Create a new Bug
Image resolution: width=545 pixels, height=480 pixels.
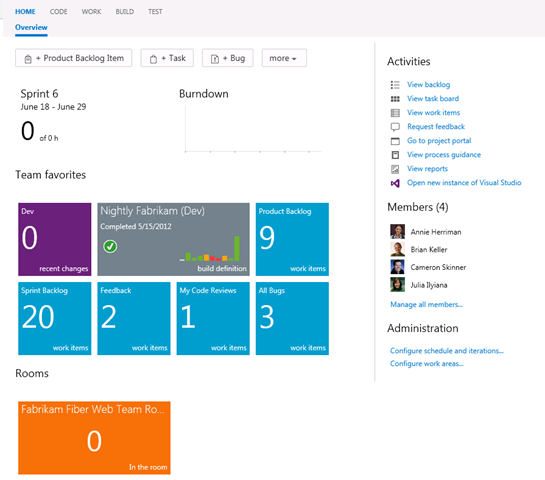[x=228, y=58]
